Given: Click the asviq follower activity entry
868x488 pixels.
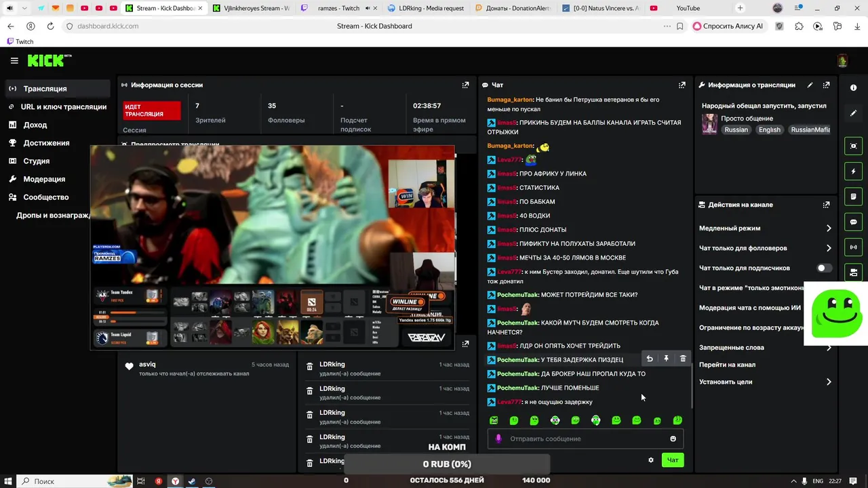Looking at the screenshot, I should coord(207,369).
